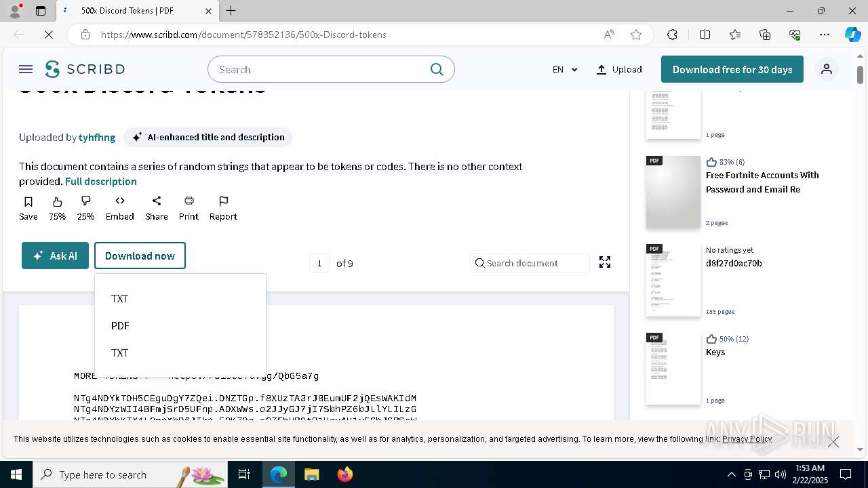Open the Embed code option
Screen dimensions: 868x488
click(x=120, y=209)
